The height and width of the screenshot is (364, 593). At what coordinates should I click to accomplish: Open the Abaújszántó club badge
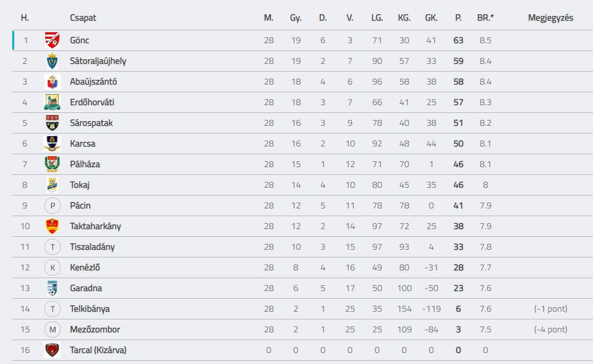[x=52, y=82]
